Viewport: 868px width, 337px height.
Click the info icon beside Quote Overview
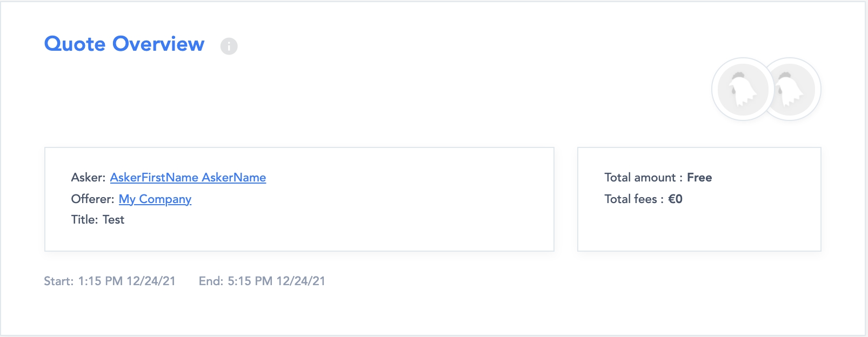pos(229,46)
